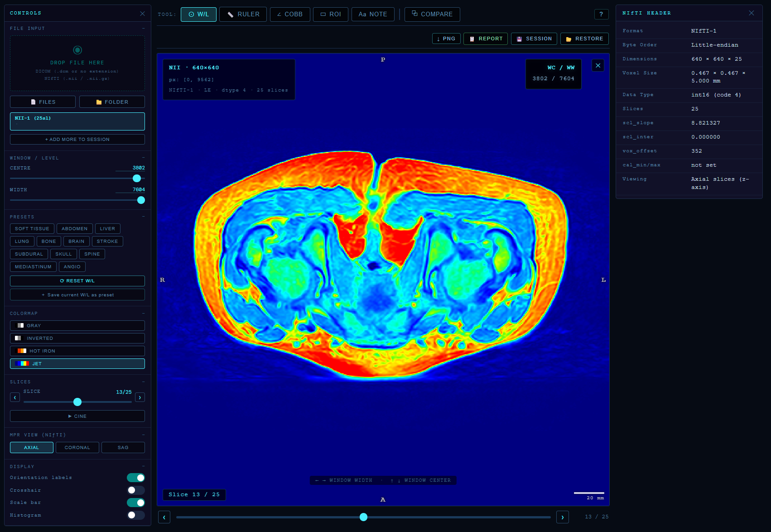Image resolution: width=771 pixels, height=532 pixels.
Task: Collapse the Colormap section
Action: coord(144,313)
